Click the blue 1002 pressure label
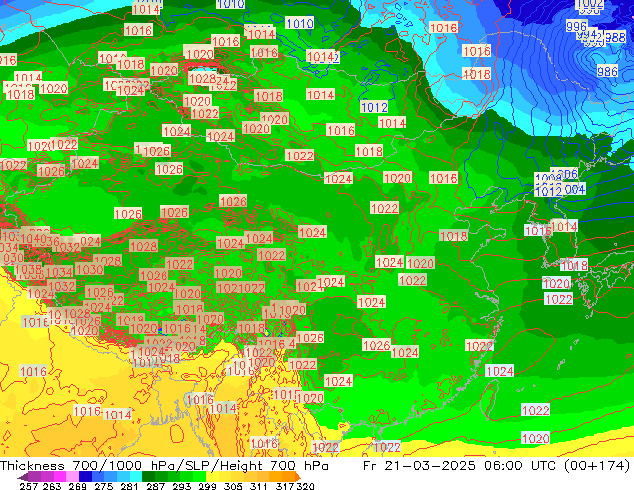Screen dimensions: 634x490 coord(590,4)
